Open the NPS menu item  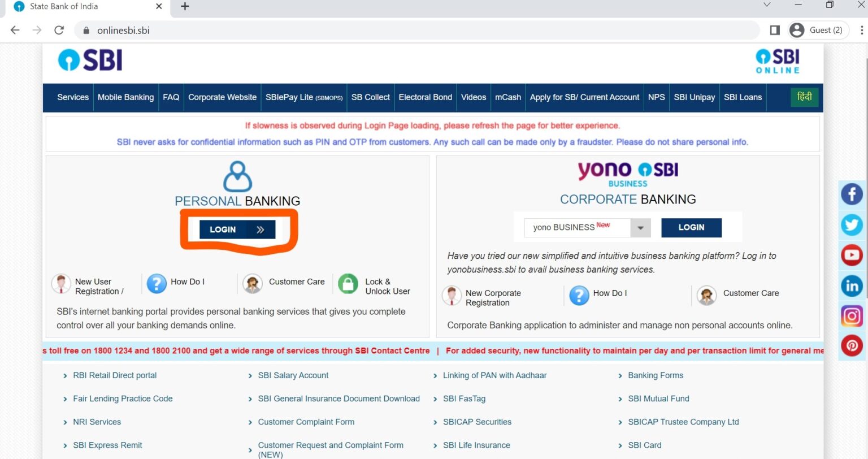(657, 97)
